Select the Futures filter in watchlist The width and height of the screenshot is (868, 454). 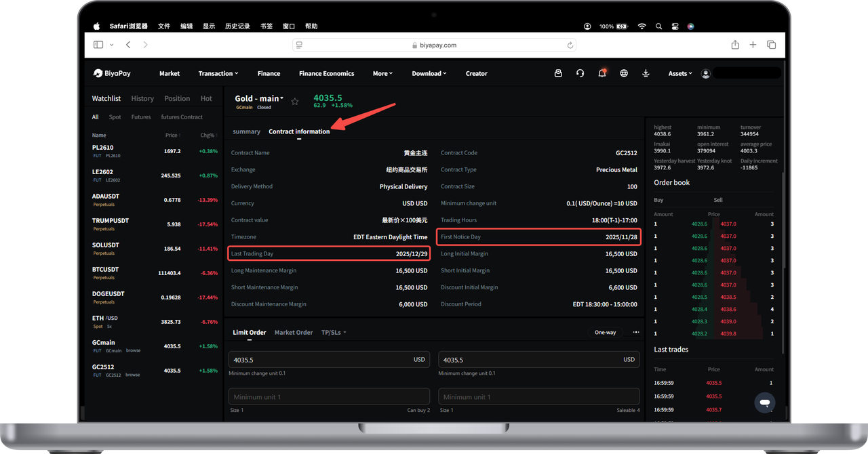coord(141,117)
